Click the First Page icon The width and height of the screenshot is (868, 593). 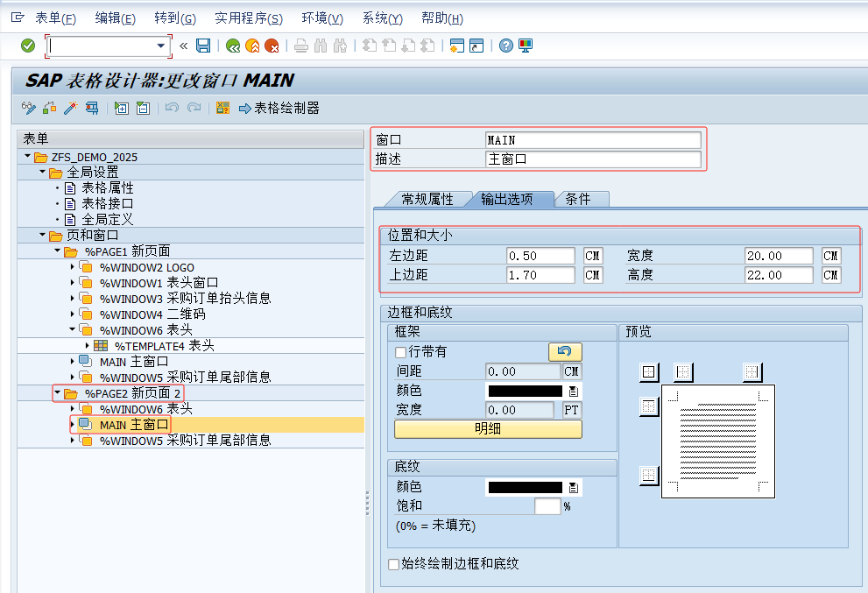point(370,46)
